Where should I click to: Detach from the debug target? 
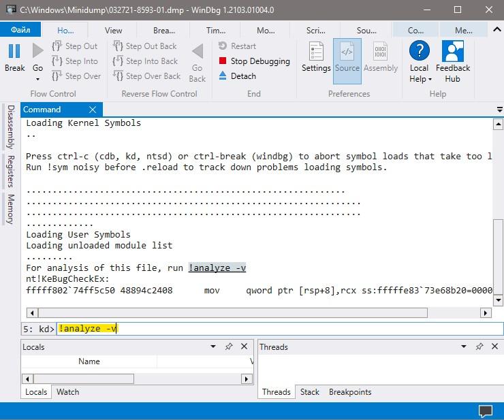(x=237, y=76)
